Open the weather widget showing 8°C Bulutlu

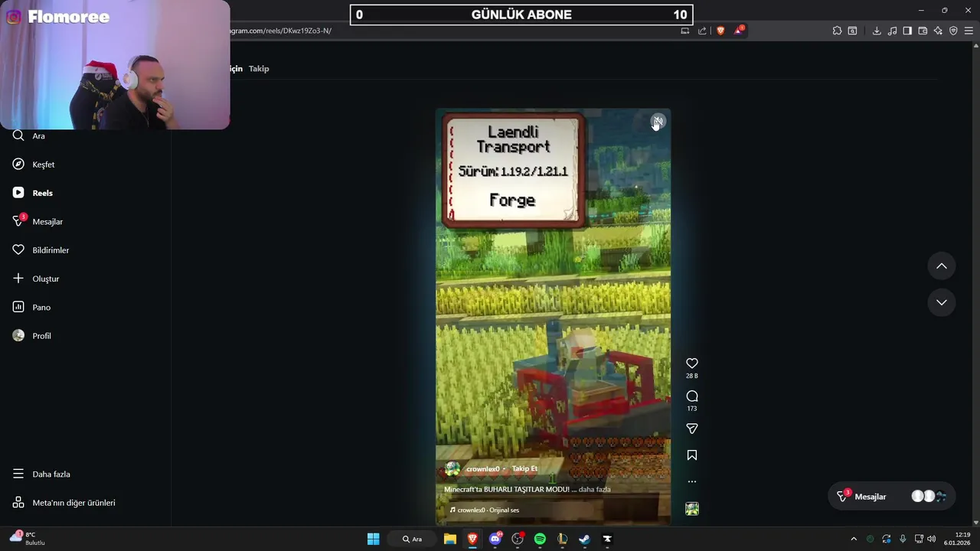tap(28, 539)
